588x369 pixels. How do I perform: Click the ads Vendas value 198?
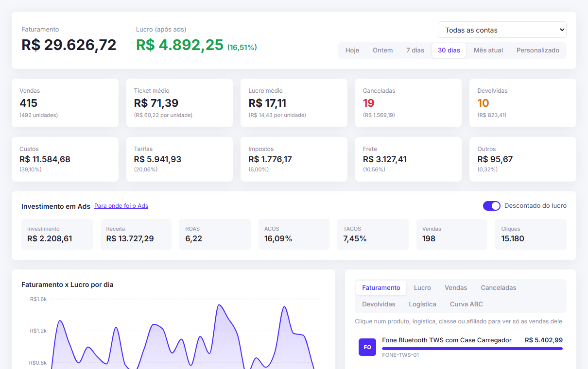[x=429, y=239]
